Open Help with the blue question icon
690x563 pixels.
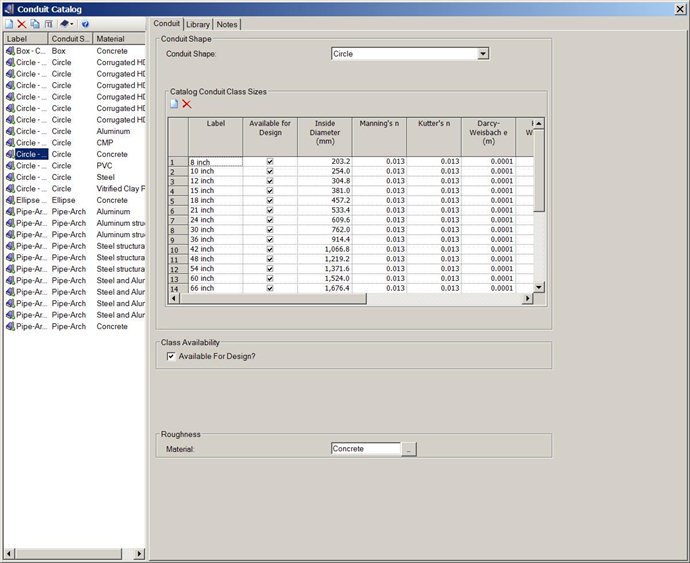tap(85, 24)
